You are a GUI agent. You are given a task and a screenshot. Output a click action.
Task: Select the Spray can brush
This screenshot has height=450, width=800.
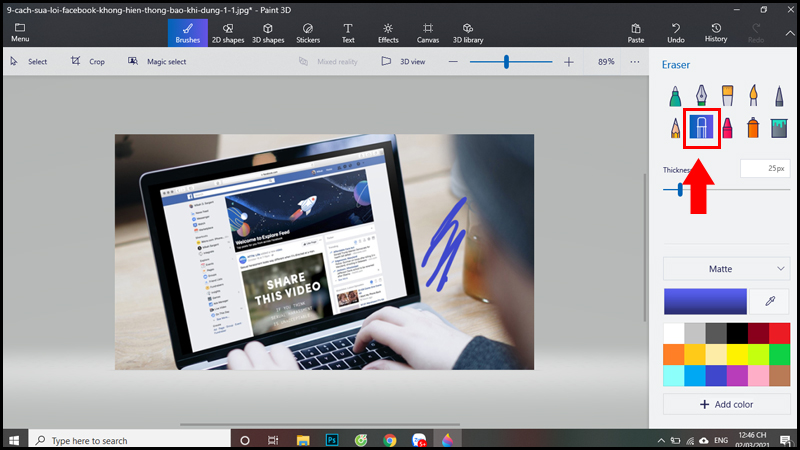click(x=753, y=128)
